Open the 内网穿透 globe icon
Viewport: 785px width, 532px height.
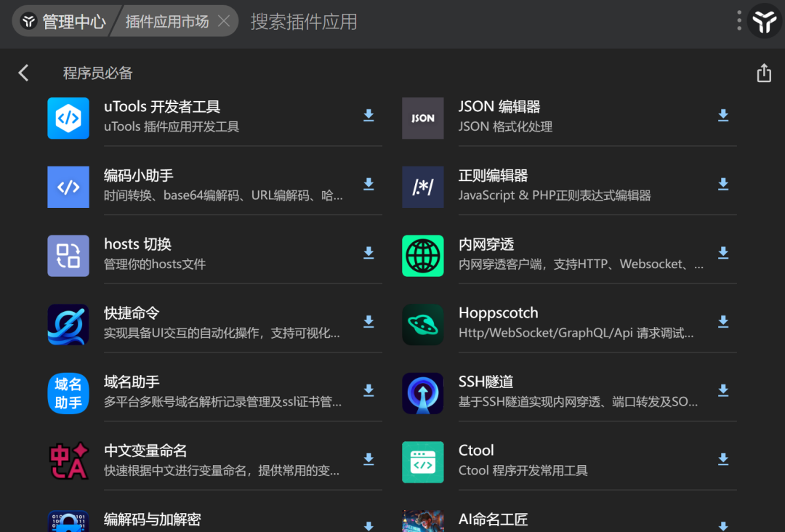point(422,256)
